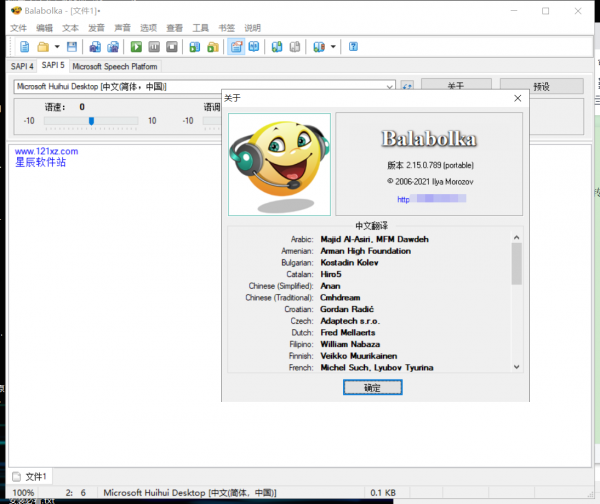
Task: Click the www.121xz.com text in editor
Action: 46,151
